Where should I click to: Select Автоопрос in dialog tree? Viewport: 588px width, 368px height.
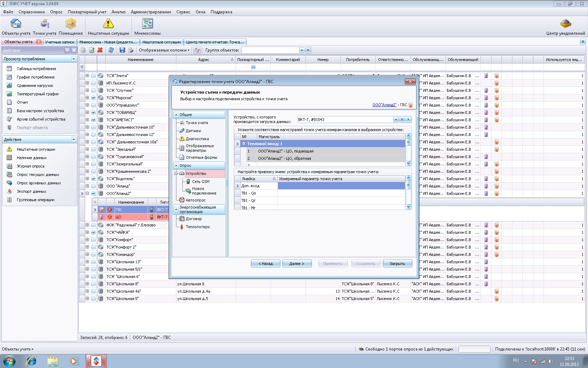pos(195,200)
